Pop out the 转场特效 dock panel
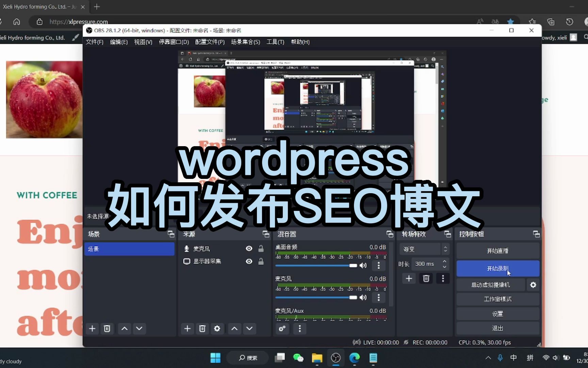The image size is (588, 368). [448, 234]
